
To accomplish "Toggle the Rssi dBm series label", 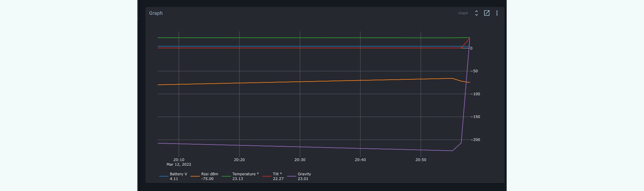I will tap(209, 174).
